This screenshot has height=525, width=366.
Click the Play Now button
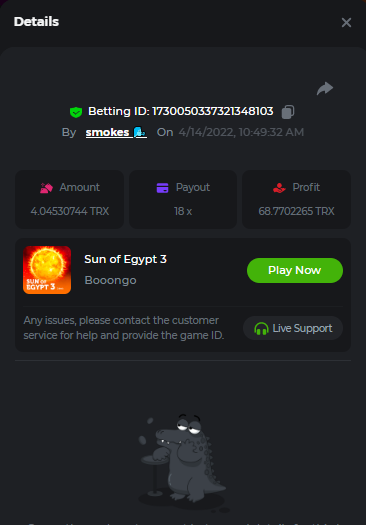pos(295,270)
